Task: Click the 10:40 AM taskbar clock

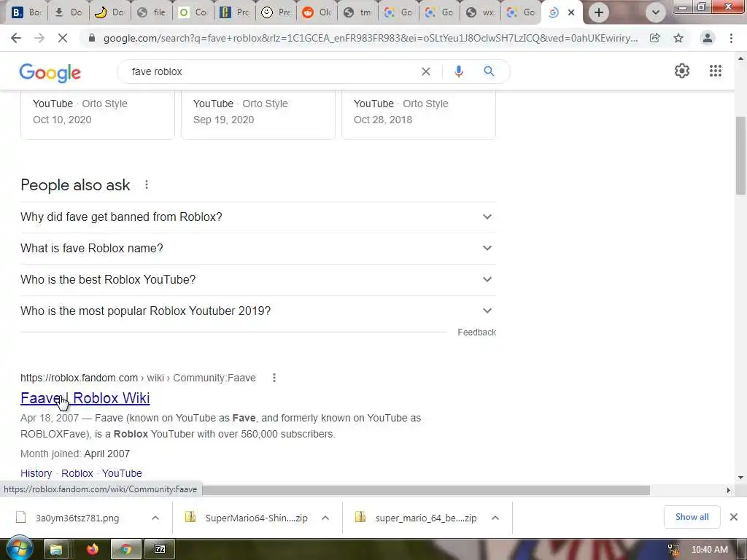Action: click(x=709, y=550)
